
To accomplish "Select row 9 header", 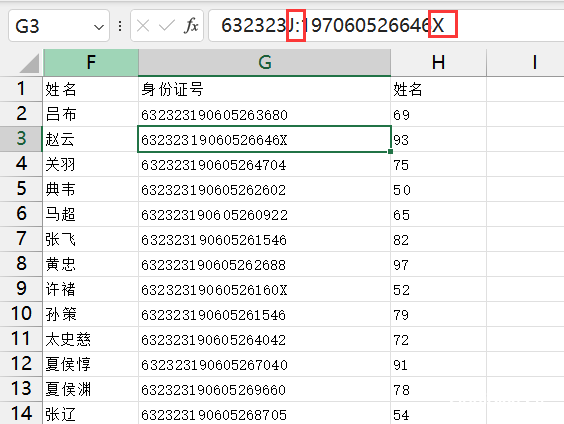I will 21,289.
